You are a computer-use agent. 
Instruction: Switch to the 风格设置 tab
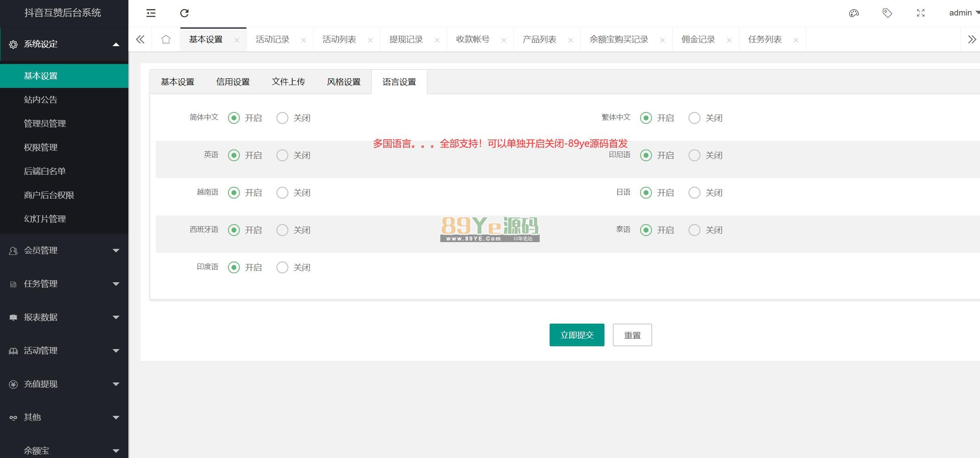tap(344, 82)
